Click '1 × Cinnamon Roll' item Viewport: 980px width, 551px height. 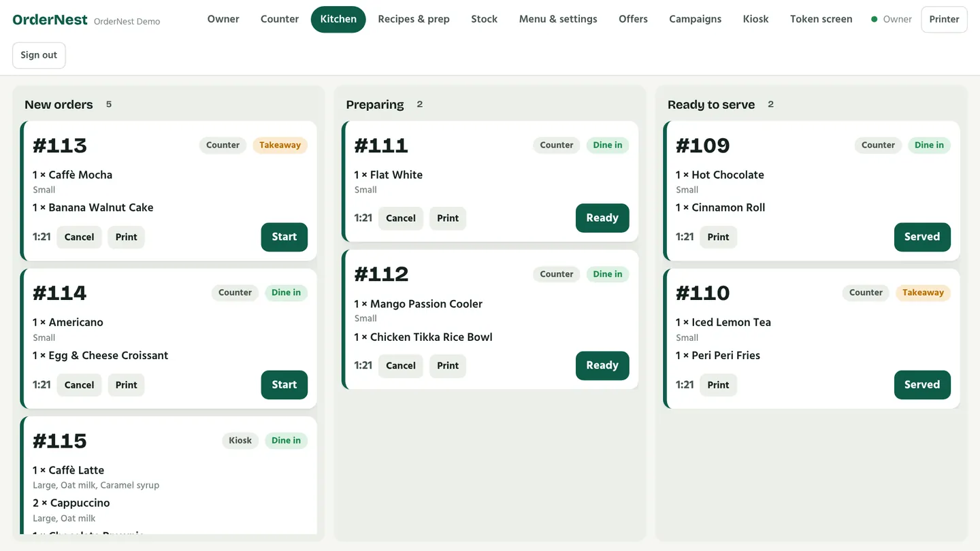tap(721, 207)
